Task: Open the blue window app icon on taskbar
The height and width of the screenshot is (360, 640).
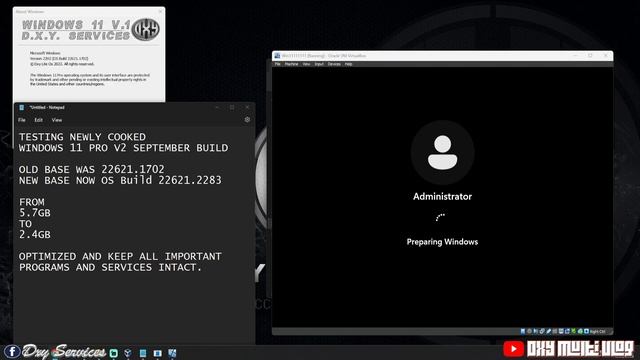Action: 158,353
